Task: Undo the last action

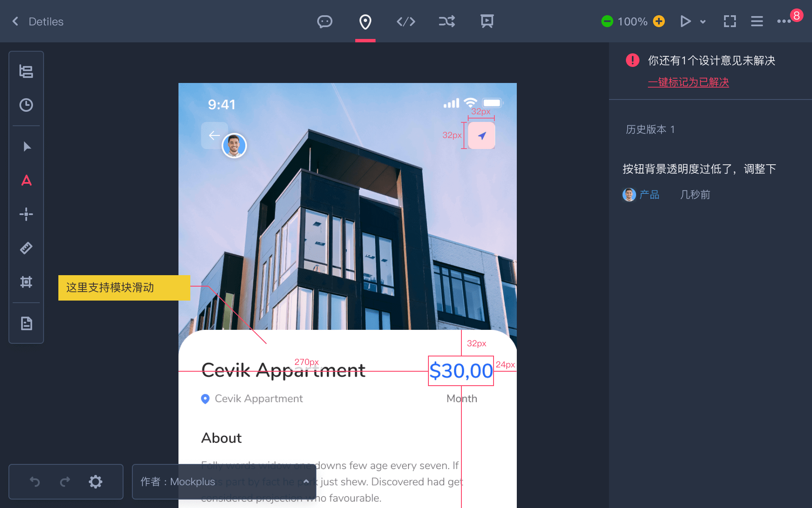Action: click(35, 482)
